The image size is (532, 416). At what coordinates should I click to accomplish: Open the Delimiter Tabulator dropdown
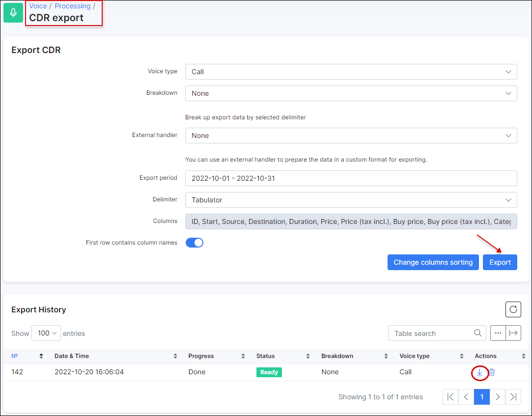click(x=351, y=200)
